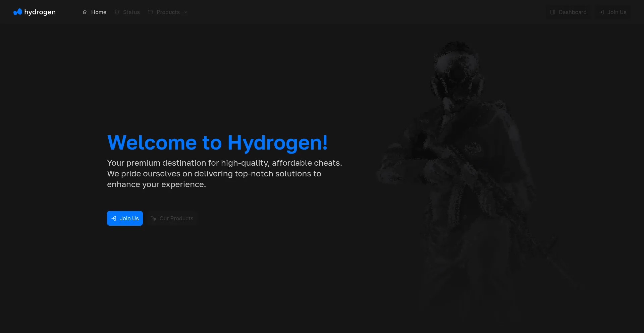Image resolution: width=644 pixels, height=333 pixels.
Task: Open the Products navigation menu
Action: click(x=168, y=12)
